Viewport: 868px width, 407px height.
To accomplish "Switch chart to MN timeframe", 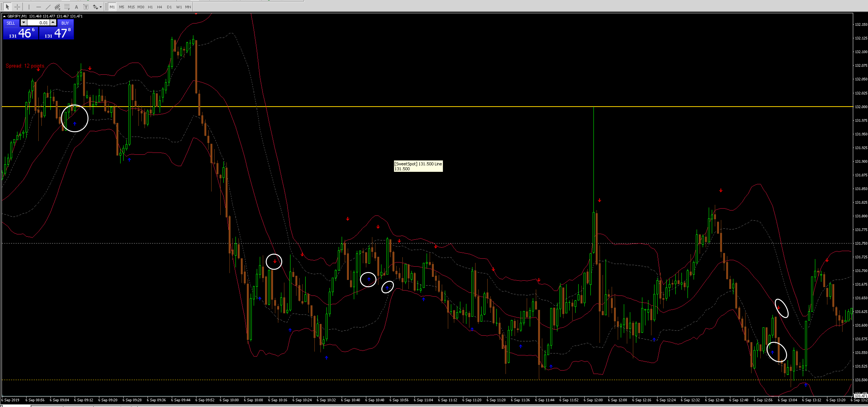I will (188, 7).
